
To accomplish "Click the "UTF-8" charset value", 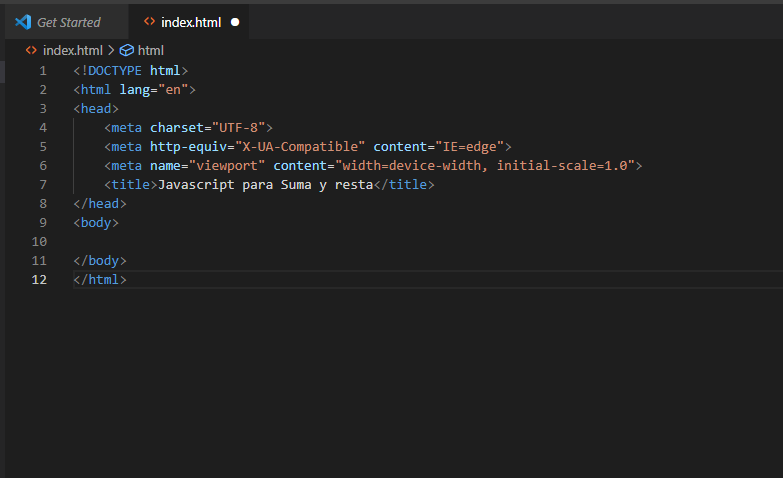I will click(238, 127).
